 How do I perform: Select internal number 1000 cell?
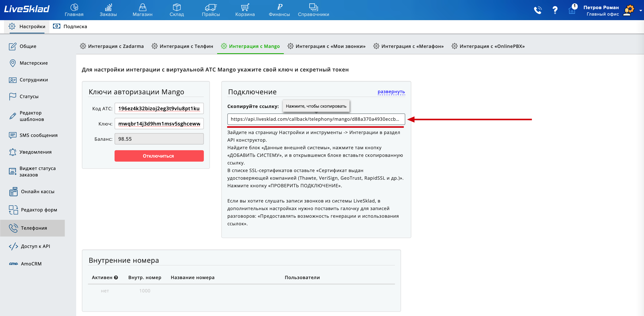point(145,291)
